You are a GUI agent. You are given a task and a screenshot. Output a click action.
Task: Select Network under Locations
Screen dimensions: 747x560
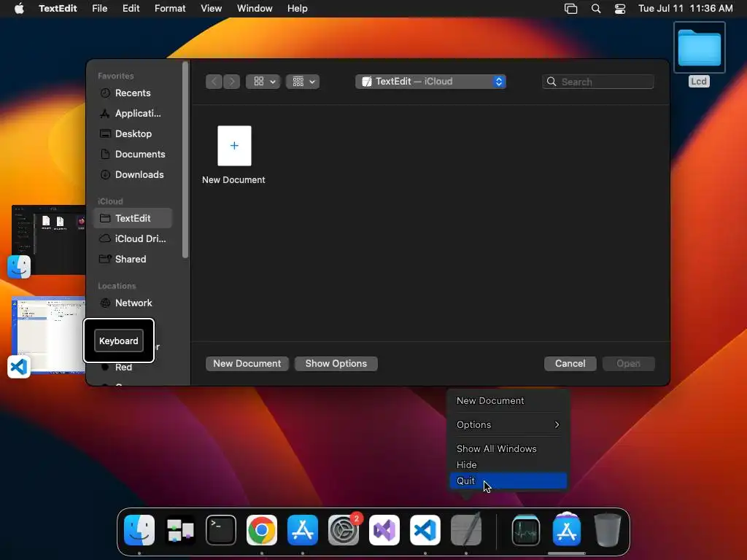[x=133, y=303]
